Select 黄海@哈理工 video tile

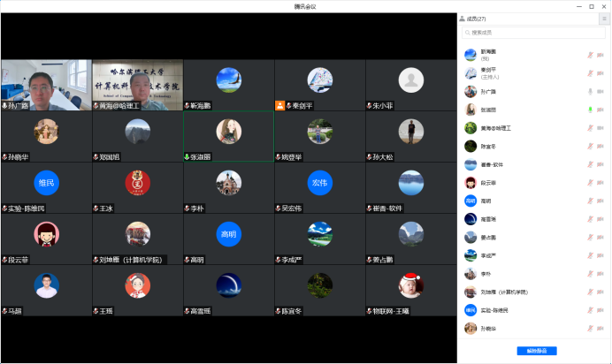pyautogui.click(x=137, y=85)
